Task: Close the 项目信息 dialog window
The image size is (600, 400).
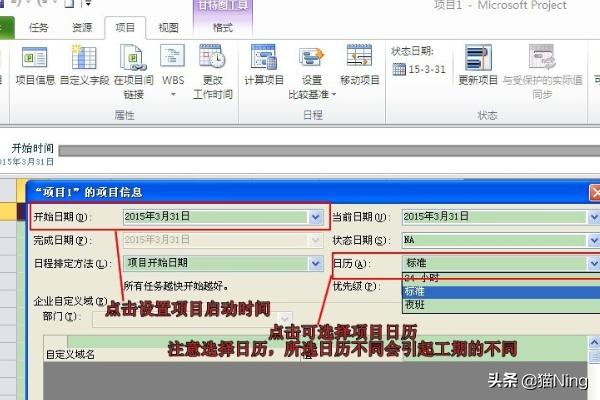Action: click(x=595, y=192)
